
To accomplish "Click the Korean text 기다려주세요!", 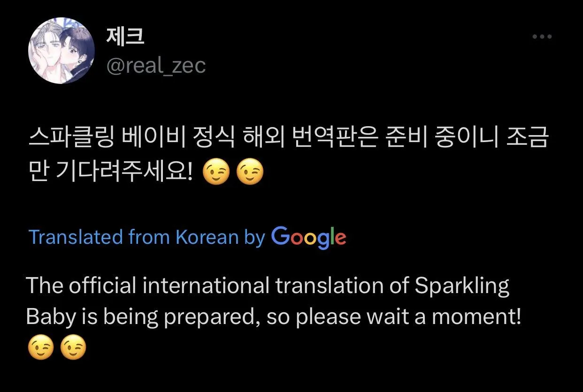I will pos(124,173).
